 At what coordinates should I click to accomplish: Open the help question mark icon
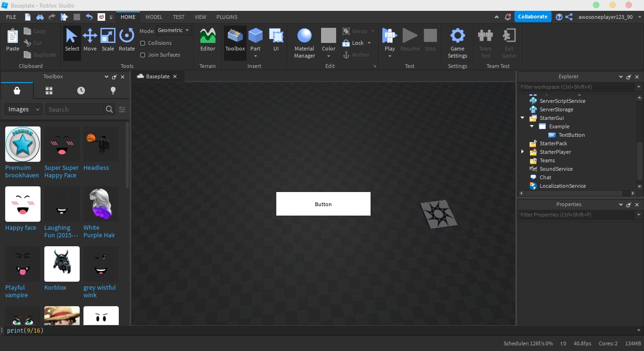559,17
